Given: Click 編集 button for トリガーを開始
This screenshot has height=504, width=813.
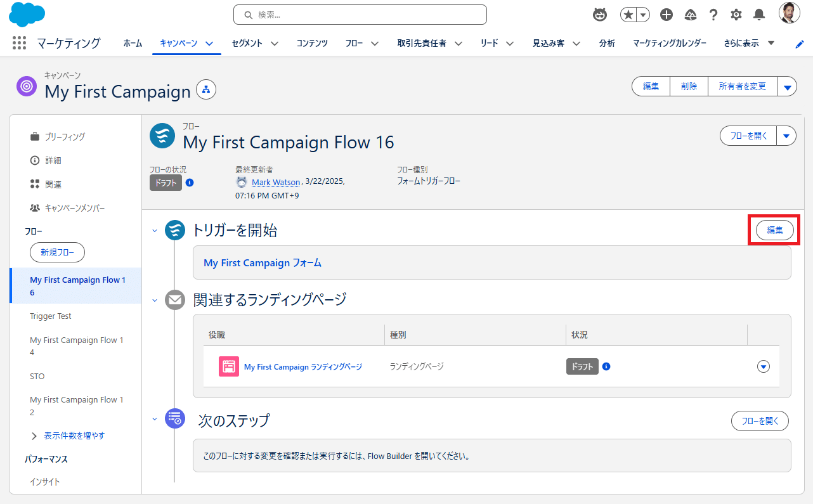Looking at the screenshot, I should click(775, 230).
